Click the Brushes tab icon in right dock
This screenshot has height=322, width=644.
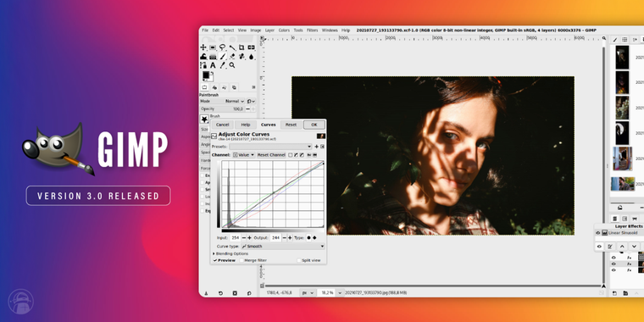615,40
